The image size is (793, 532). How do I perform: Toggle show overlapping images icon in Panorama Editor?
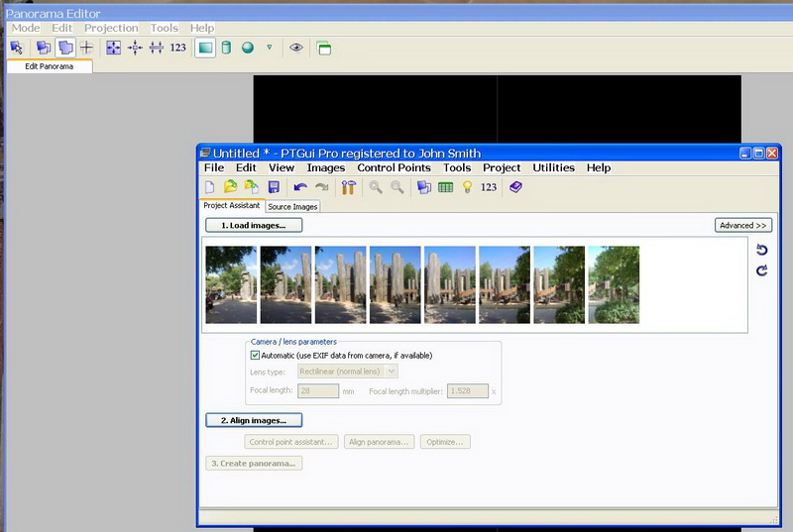coord(44,48)
